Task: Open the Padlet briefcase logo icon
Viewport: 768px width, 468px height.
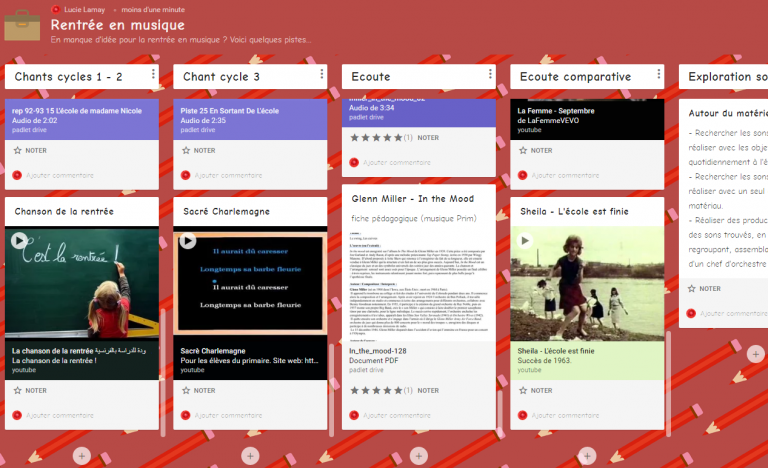Action: coord(23,25)
